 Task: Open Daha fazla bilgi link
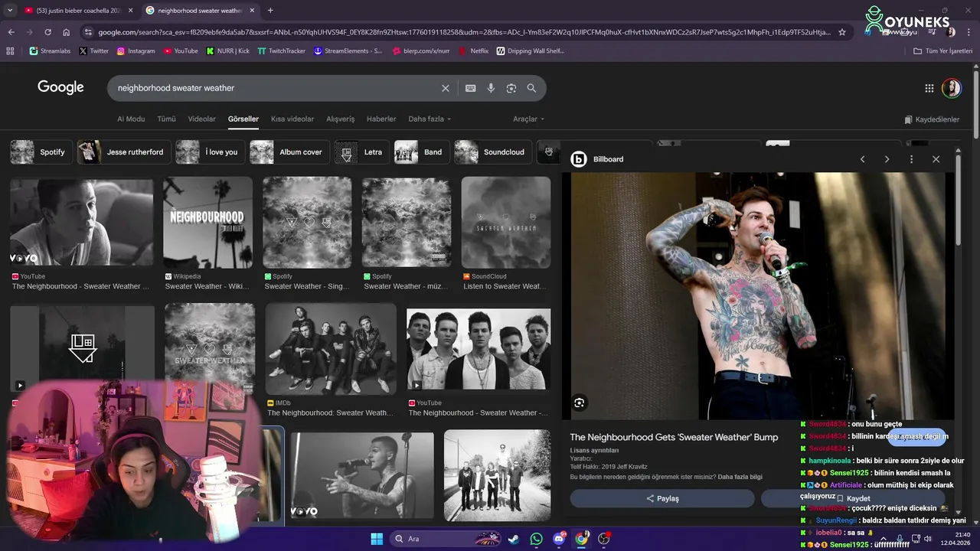[x=740, y=477]
